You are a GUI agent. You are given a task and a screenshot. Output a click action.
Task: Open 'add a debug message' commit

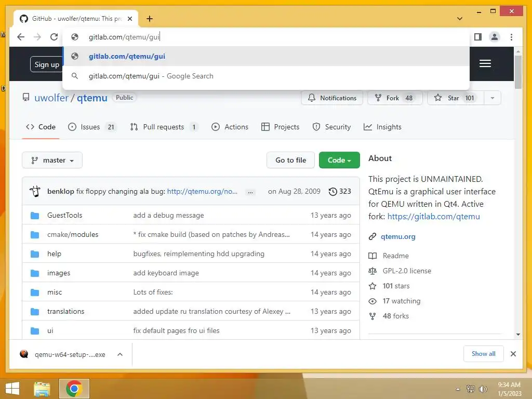[169, 215]
